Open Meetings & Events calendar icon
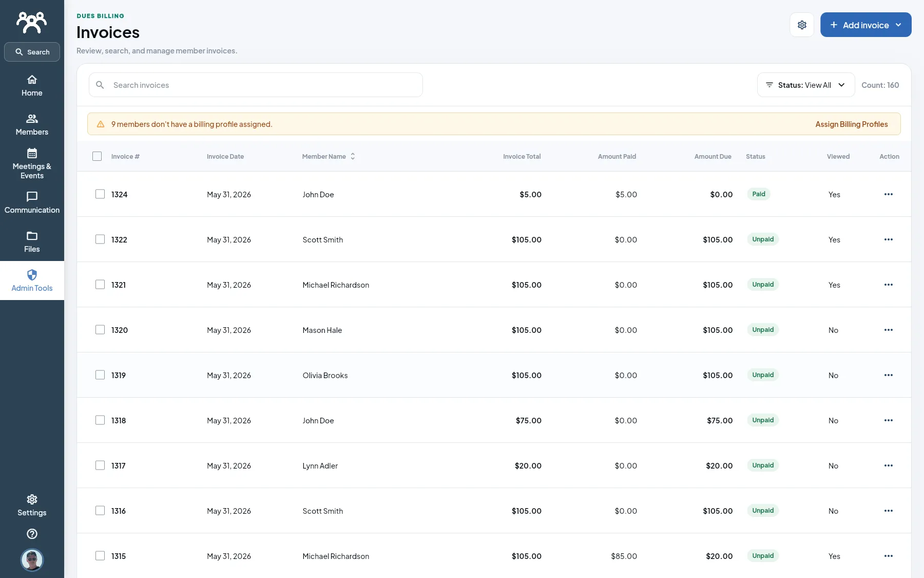 coord(32,153)
